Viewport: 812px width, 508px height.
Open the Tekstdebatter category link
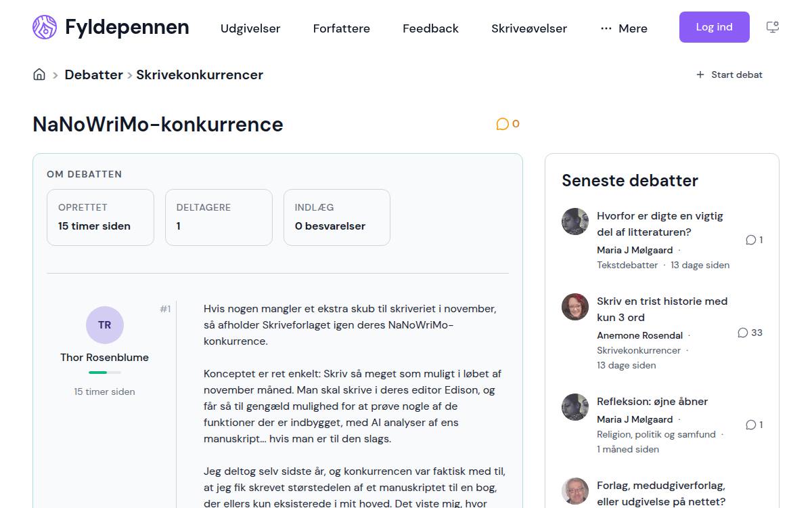pyautogui.click(x=627, y=265)
